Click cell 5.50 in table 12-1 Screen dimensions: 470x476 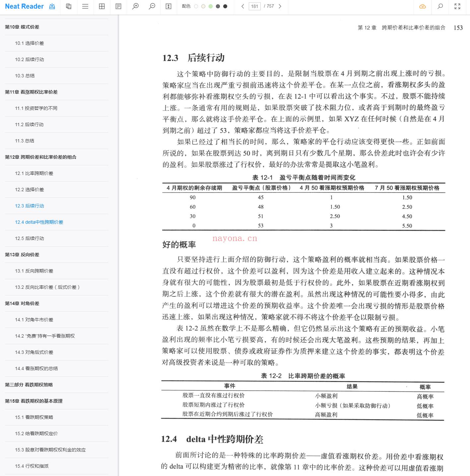tap(407, 226)
